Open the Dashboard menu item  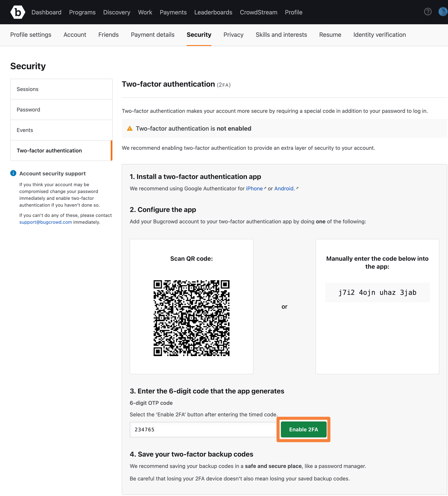[47, 12]
